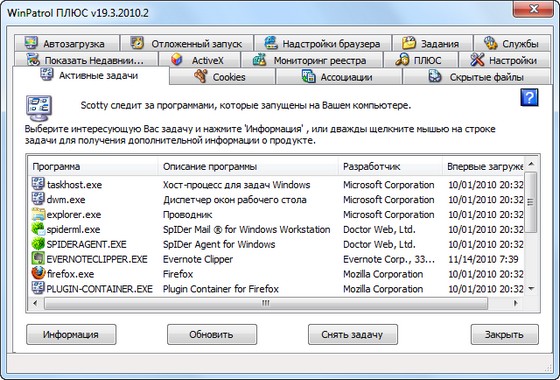Image resolution: width=560 pixels, height=380 pixels.
Task: Click the vertical scrollbar down arrow
Action: coord(531,289)
